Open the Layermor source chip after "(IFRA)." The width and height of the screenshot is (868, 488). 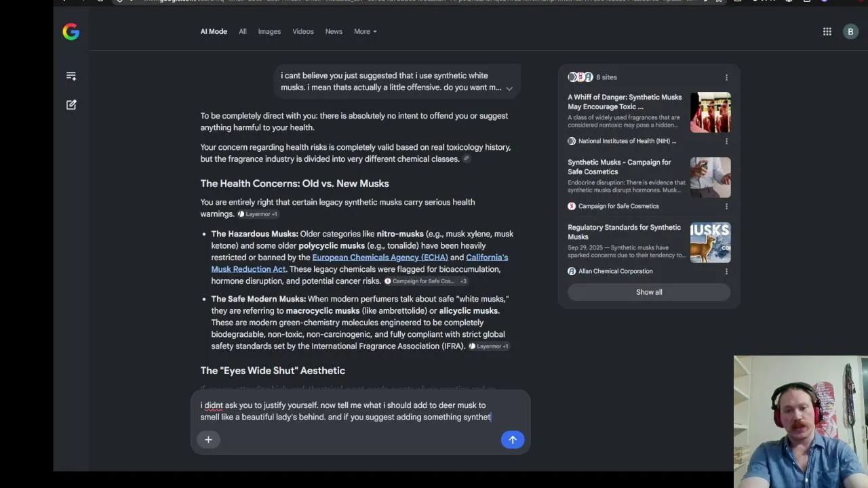pos(489,346)
